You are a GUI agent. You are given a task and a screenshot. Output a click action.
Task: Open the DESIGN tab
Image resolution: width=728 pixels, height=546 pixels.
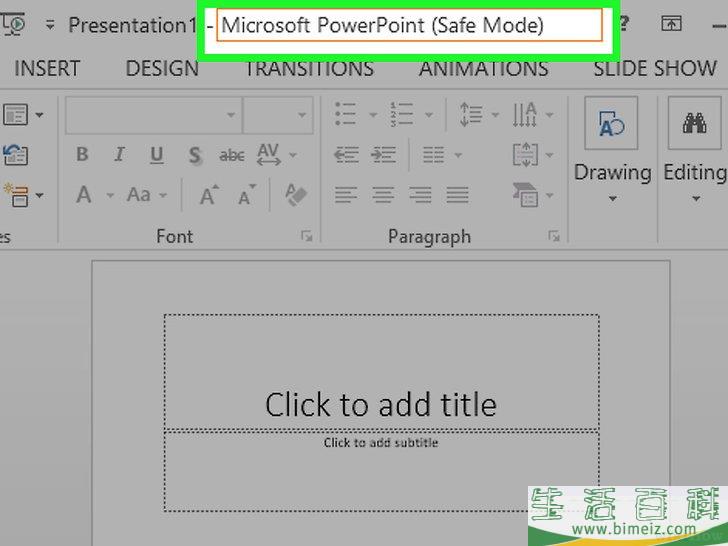point(162,68)
